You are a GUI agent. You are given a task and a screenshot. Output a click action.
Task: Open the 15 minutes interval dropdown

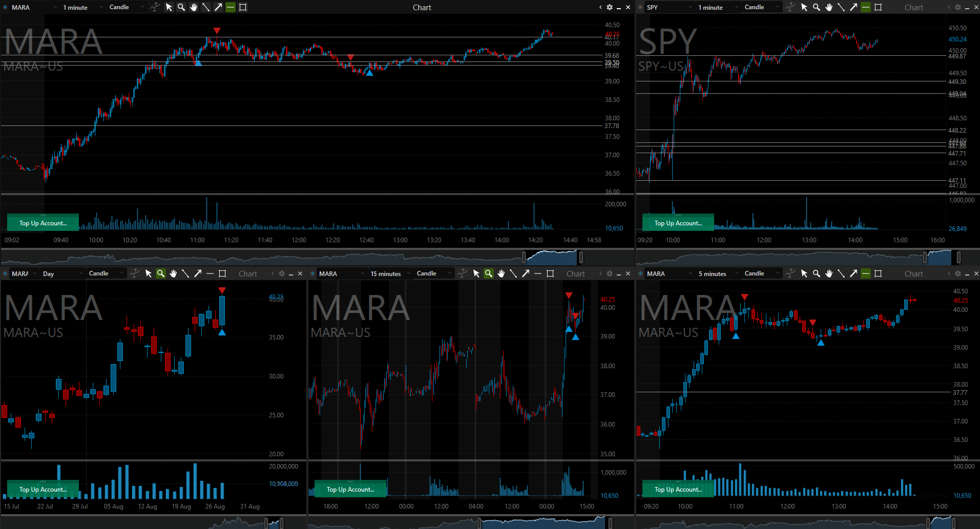point(390,273)
